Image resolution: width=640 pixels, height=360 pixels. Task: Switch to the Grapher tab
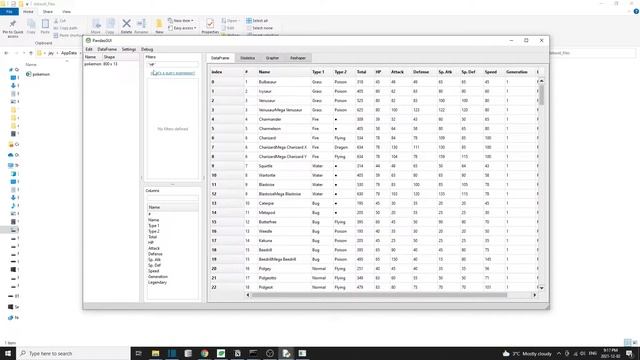272,58
